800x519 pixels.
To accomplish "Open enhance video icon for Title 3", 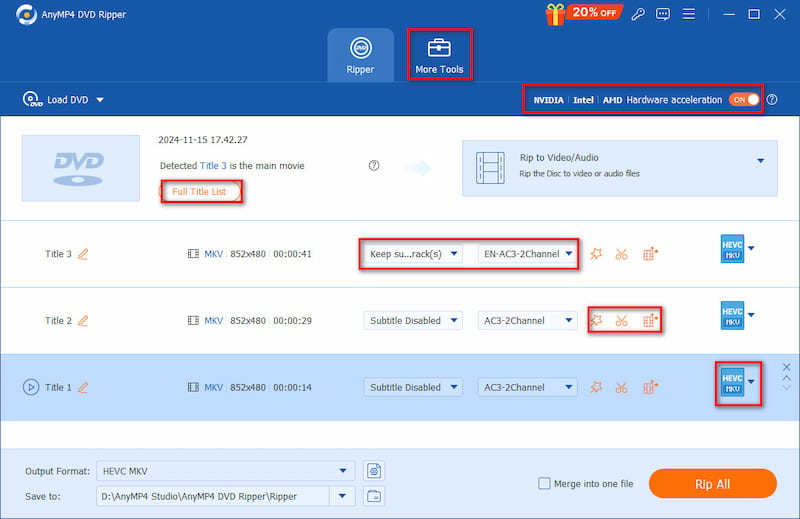I will [649, 254].
